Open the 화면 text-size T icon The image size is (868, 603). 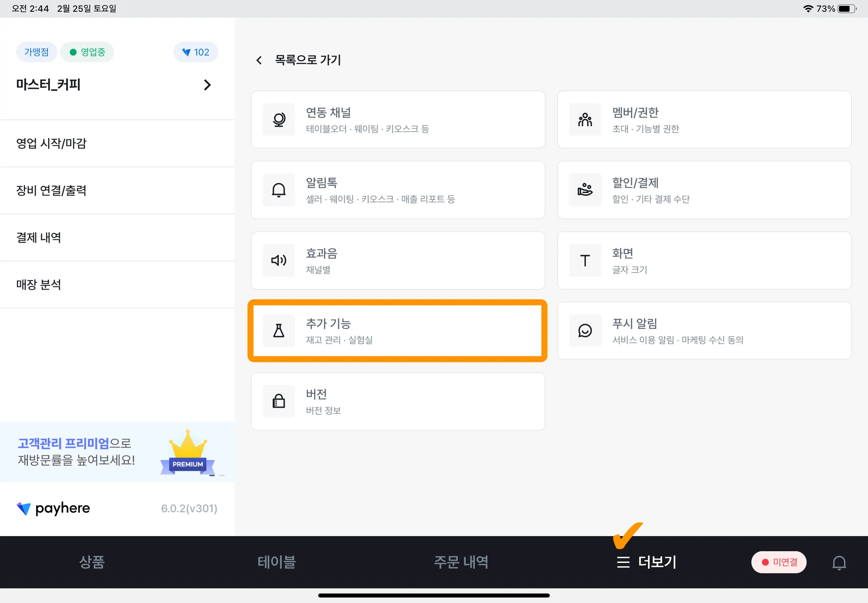pos(585,260)
